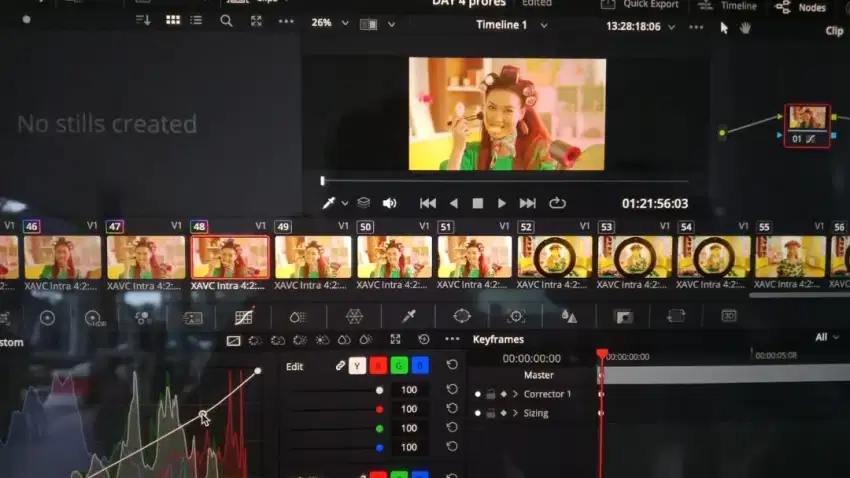Select clip 47 thumbnail
The height and width of the screenshot is (478, 850).
pyautogui.click(x=146, y=256)
